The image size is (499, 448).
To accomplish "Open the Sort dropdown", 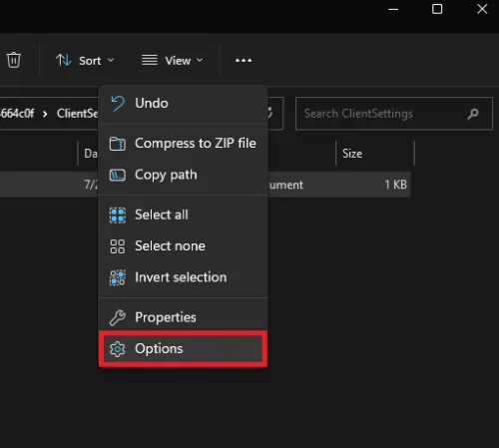I will [85, 61].
